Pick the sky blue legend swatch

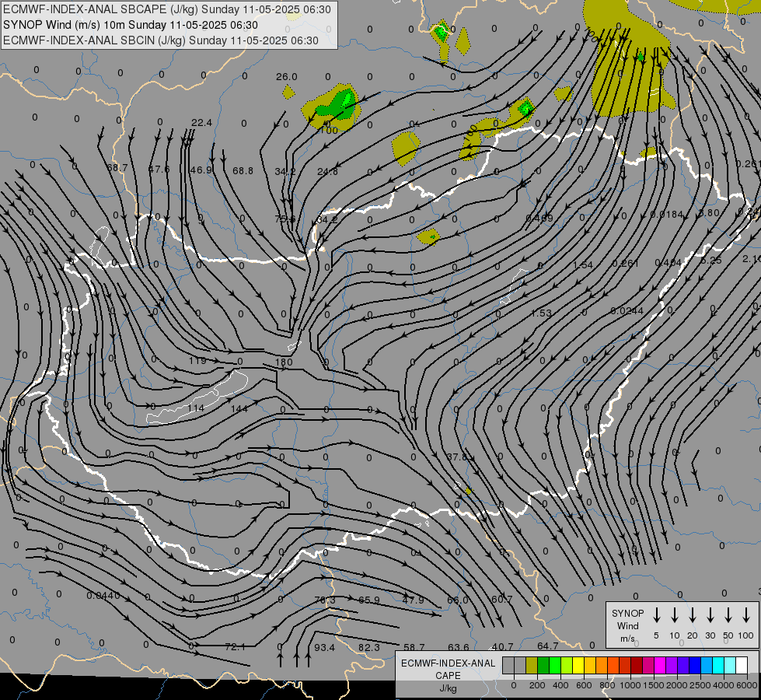707,665
